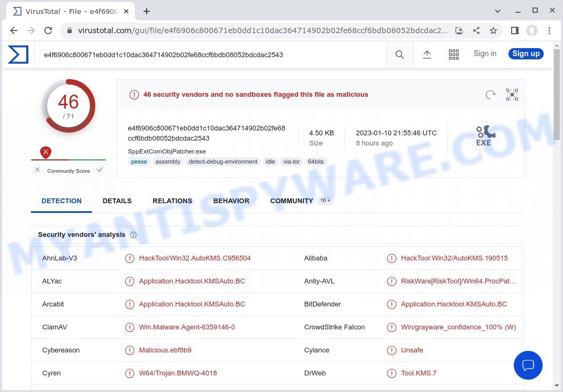
Task: Open the RELATIONS tab
Action: tap(172, 201)
